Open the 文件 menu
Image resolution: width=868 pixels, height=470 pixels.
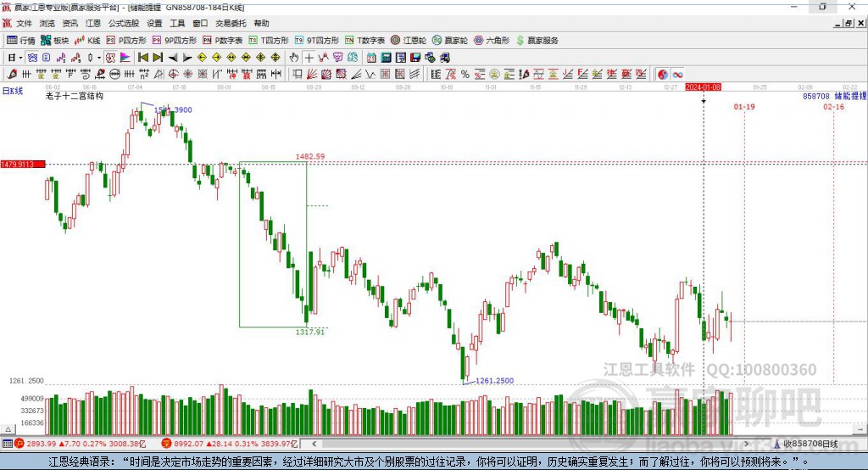24,23
